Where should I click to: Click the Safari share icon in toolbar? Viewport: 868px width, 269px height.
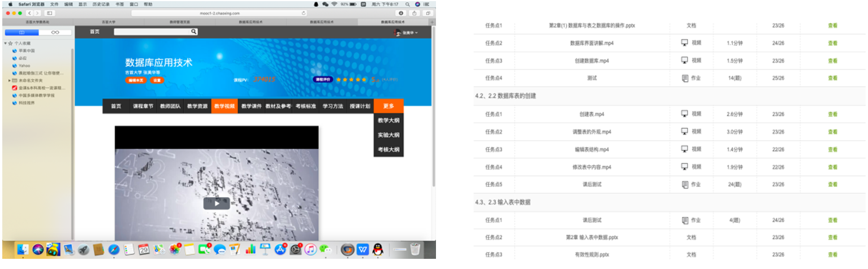(x=415, y=12)
